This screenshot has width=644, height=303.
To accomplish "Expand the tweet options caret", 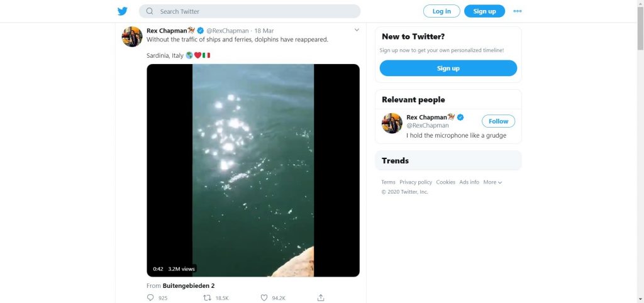I will (x=357, y=30).
